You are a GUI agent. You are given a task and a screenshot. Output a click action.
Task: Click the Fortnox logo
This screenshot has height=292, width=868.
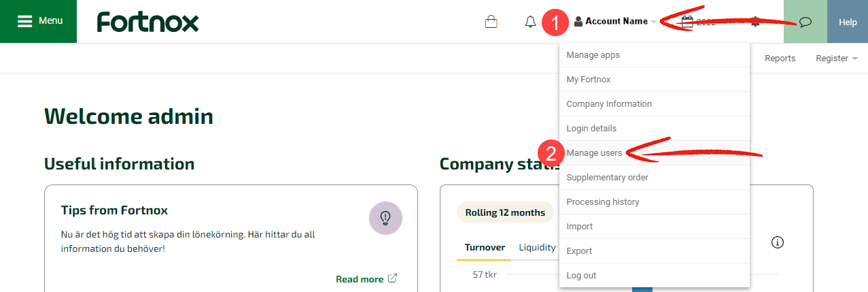(x=147, y=22)
